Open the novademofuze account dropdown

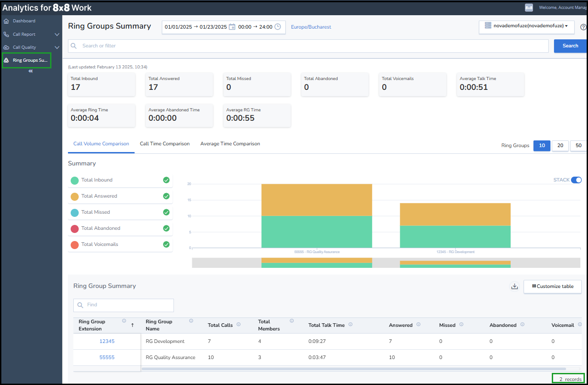(526, 26)
